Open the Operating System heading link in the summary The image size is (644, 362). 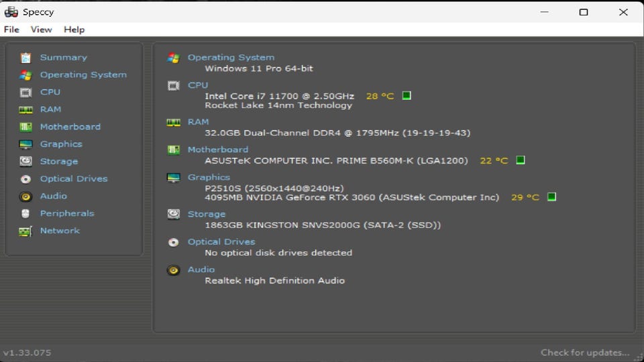click(x=231, y=58)
